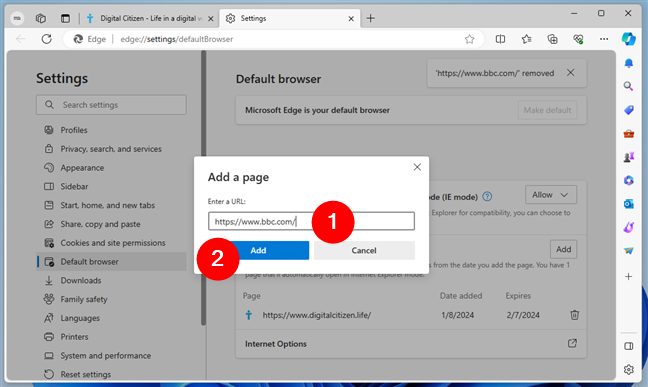Open Browser essentials heart icon

(578, 39)
